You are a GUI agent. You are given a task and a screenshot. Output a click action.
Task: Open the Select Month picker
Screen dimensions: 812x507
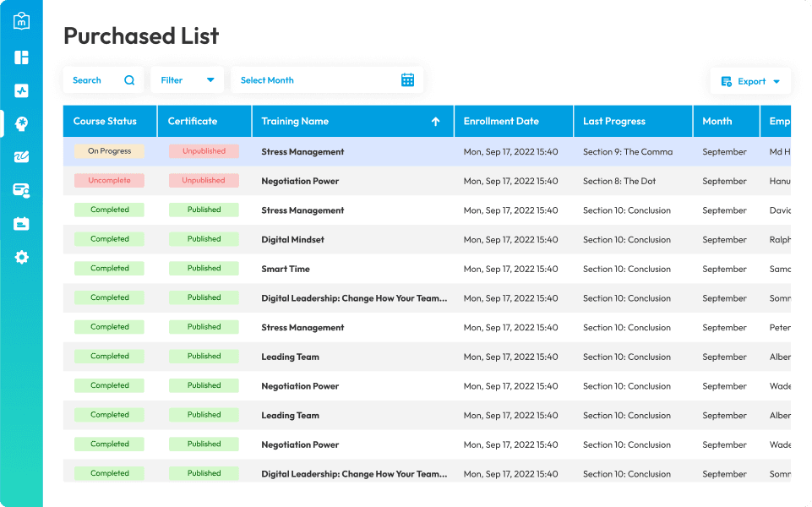point(327,79)
